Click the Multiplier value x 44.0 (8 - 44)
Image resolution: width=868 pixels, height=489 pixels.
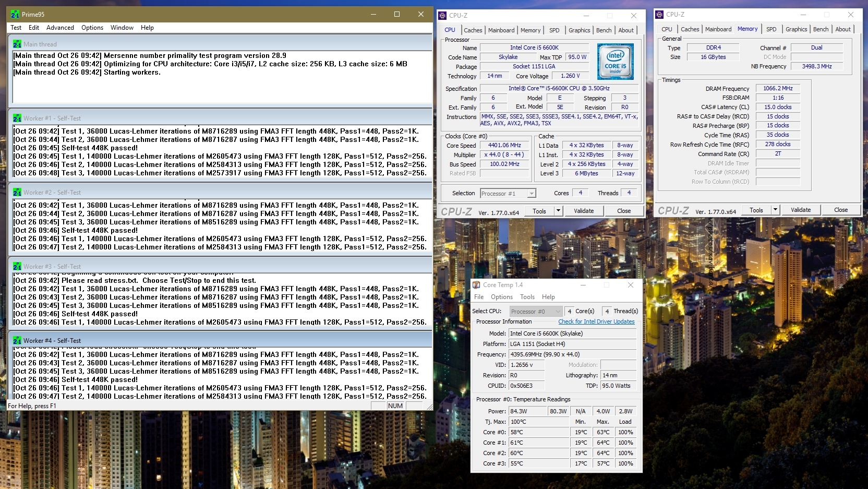504,154
